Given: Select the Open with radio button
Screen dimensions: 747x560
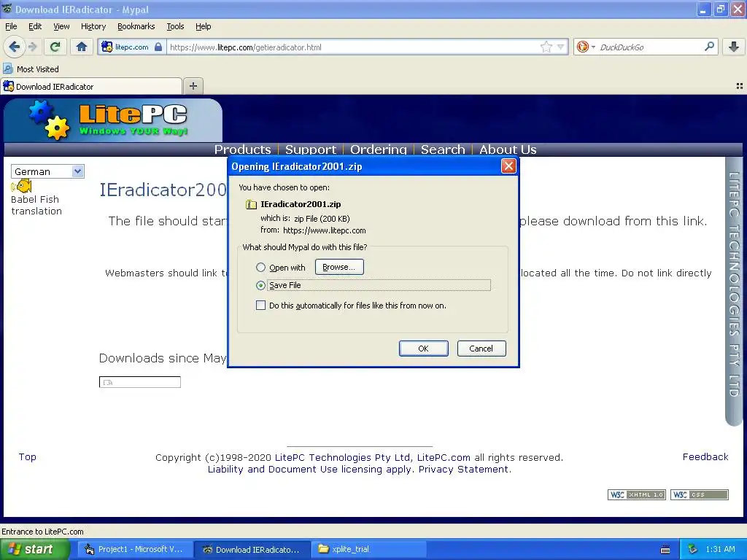Looking at the screenshot, I should pos(260,268).
